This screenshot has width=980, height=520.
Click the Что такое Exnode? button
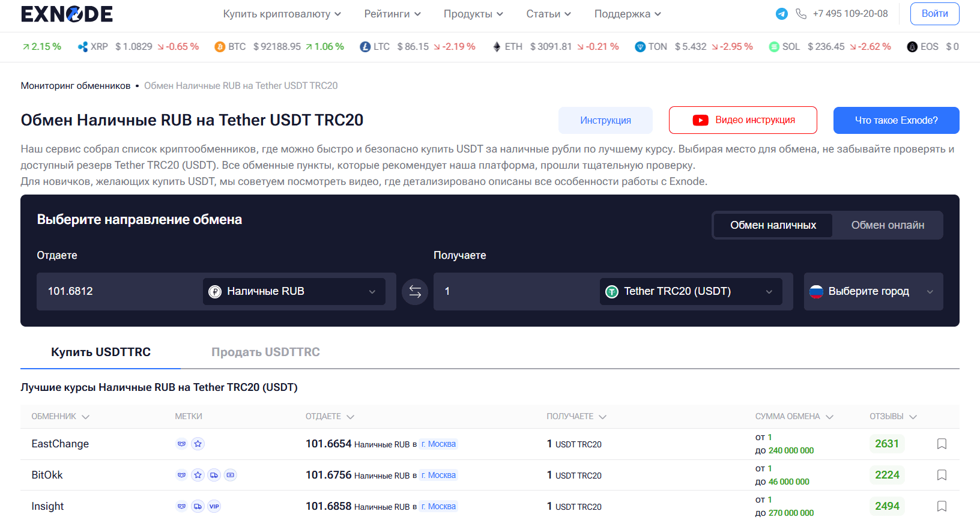click(896, 120)
